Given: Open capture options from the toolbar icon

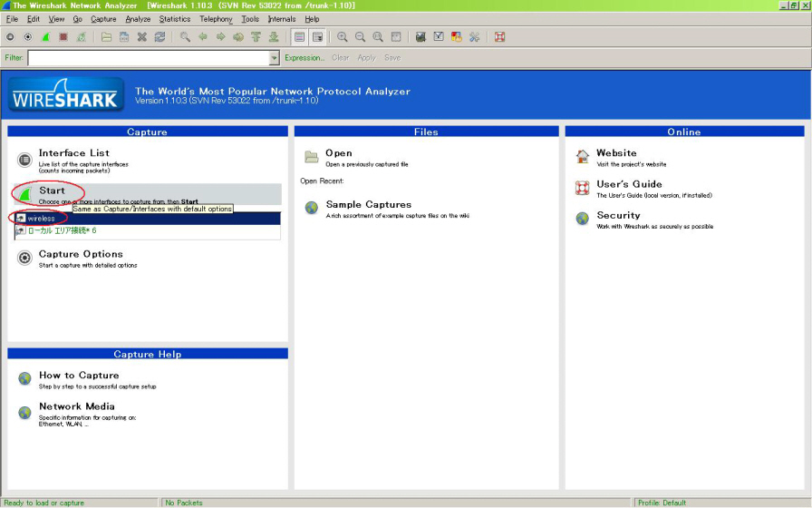Looking at the screenshot, I should pyautogui.click(x=28, y=37).
